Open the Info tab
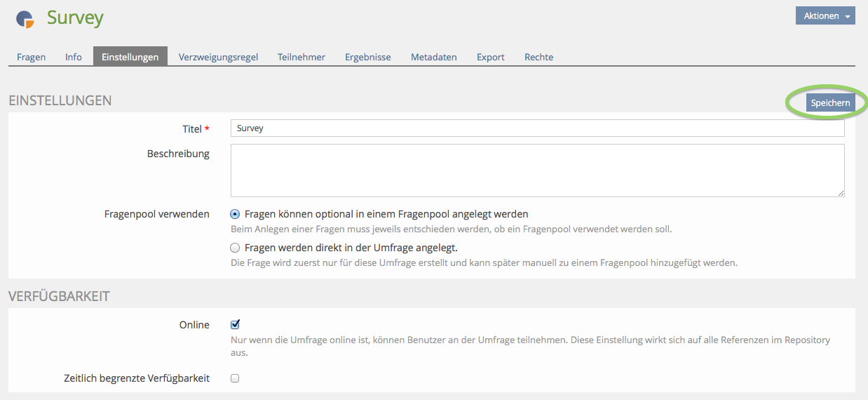This screenshot has height=400, width=868. click(74, 57)
